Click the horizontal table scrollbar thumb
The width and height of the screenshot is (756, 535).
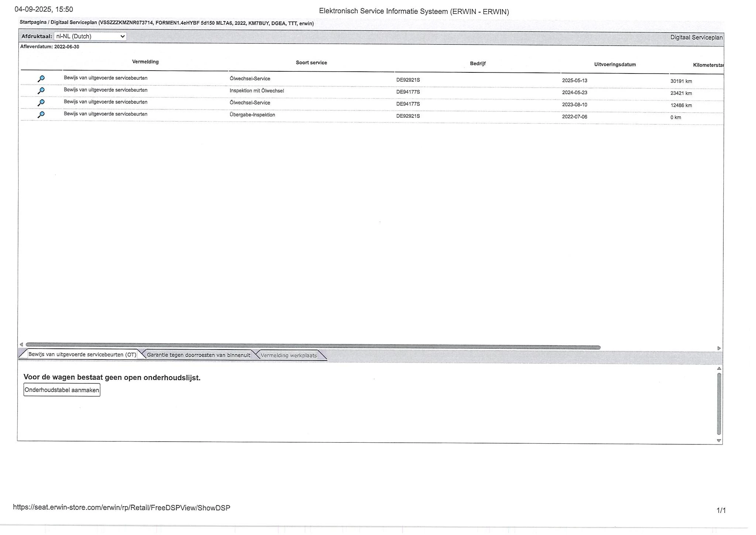(x=313, y=346)
